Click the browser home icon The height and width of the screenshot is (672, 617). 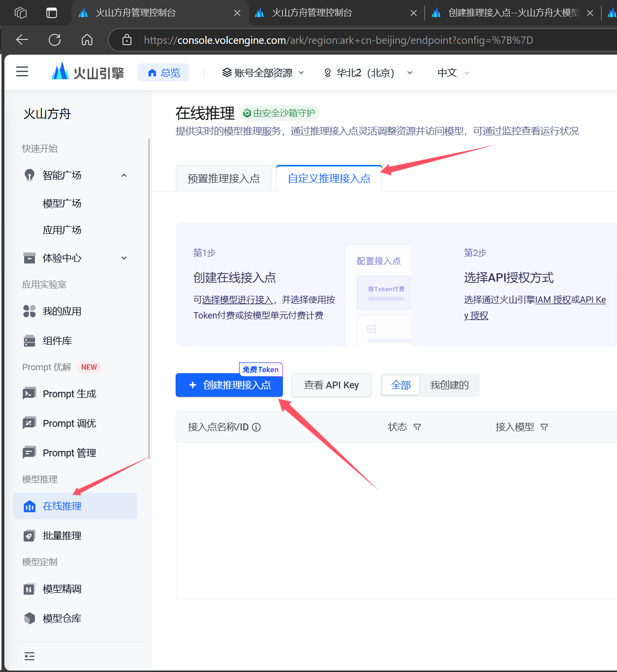87,40
